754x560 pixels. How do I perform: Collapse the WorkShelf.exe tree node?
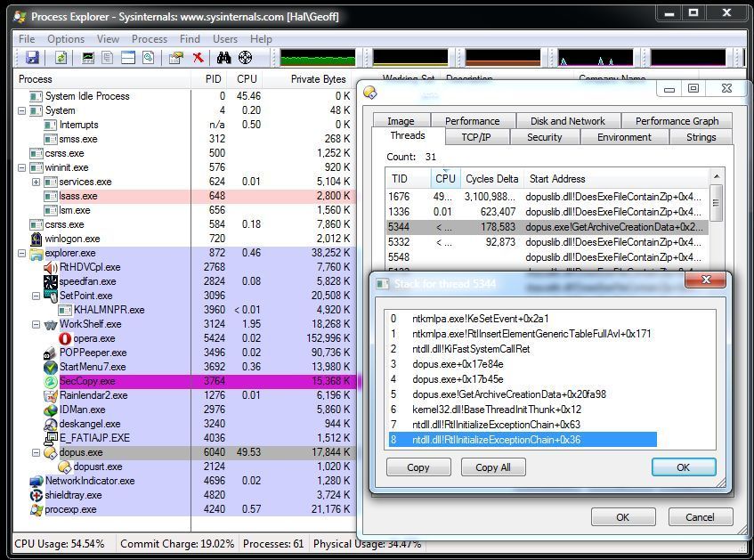pos(36,324)
